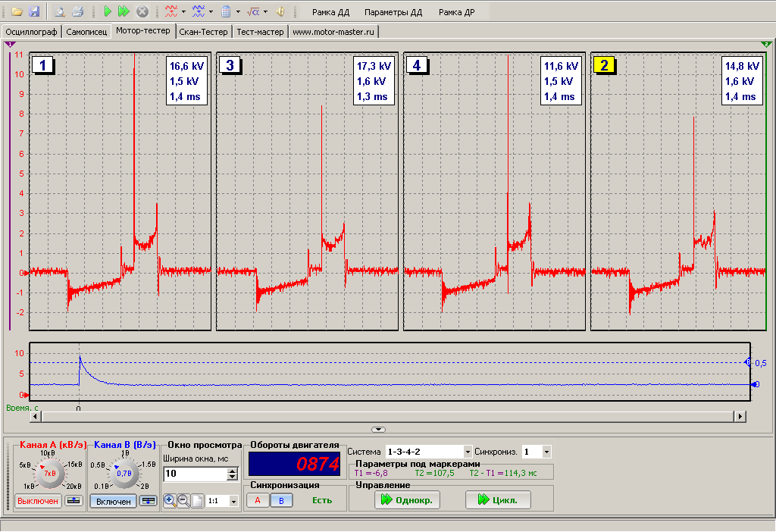Click the Ширина окна value field
The image size is (776, 532).
pyautogui.click(x=196, y=474)
